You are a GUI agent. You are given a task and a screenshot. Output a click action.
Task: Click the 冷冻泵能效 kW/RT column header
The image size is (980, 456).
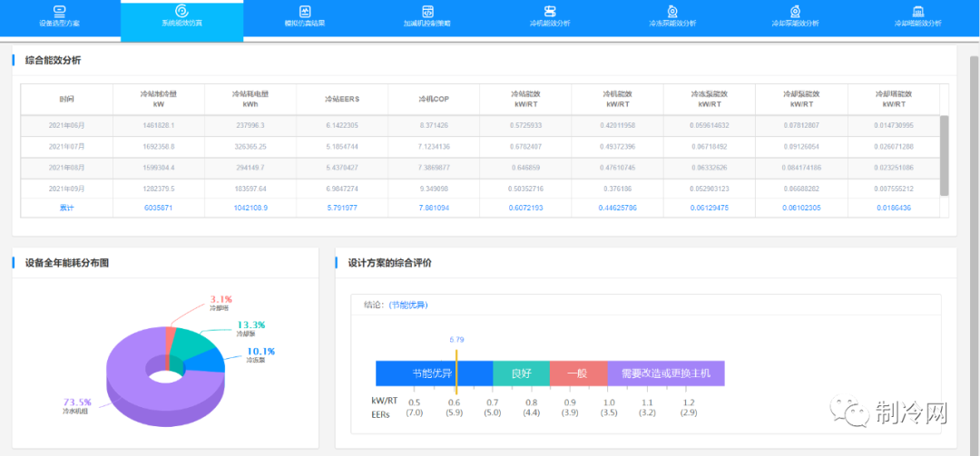710,99
